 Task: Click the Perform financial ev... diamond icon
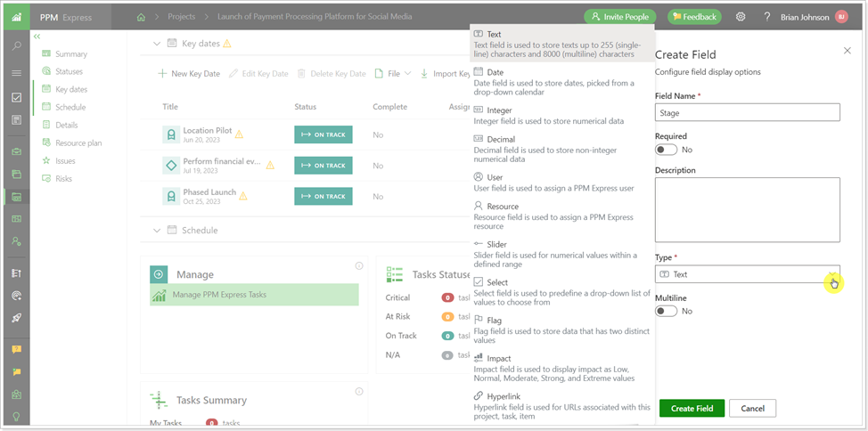coord(171,166)
